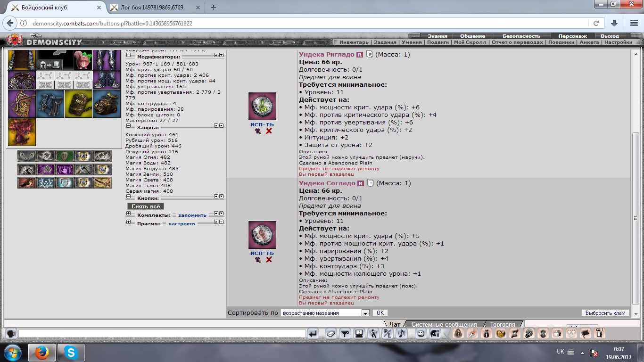Screen dimensions: 644x362
Task: Click the blue backpack item slot
Action: tap(50, 104)
